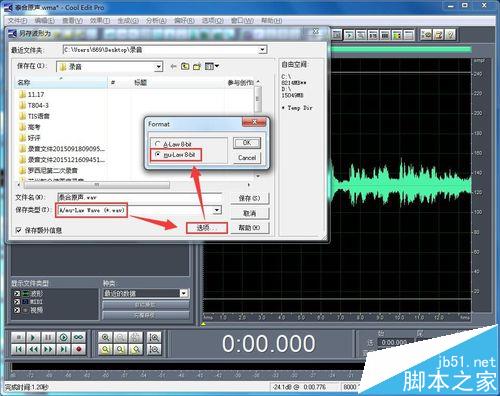
Task: Click the Fast Forward transport button
Action: tap(48, 349)
